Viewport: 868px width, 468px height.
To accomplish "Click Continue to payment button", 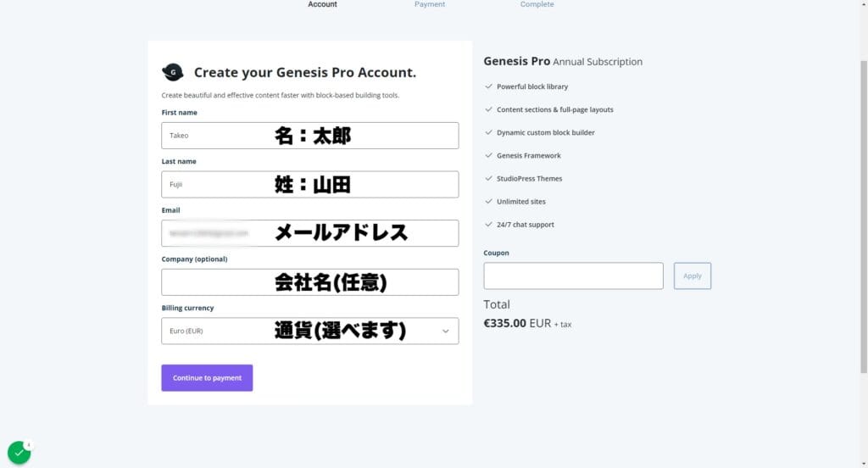I will pyautogui.click(x=207, y=378).
